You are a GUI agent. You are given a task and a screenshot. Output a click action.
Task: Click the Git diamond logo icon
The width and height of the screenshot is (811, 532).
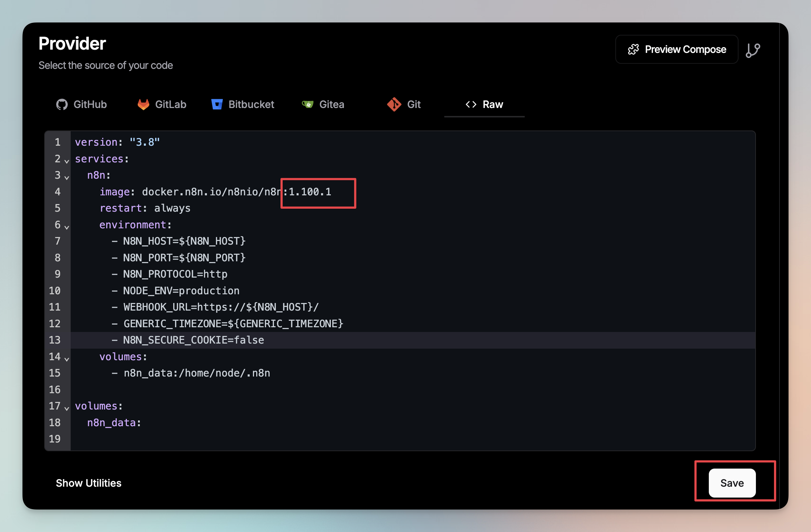pyautogui.click(x=394, y=104)
